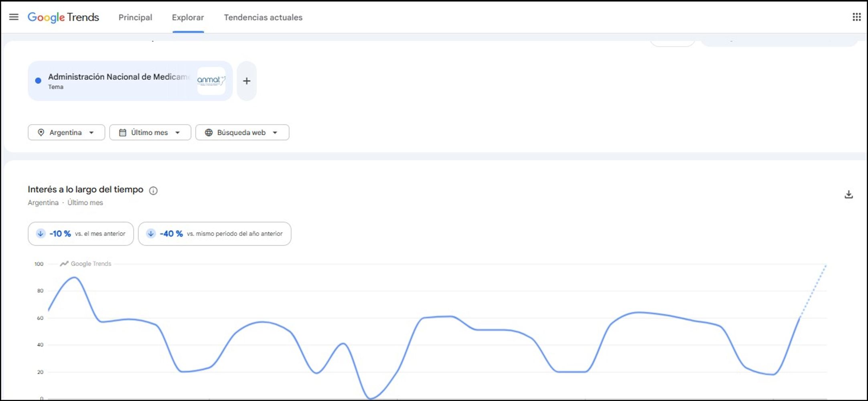Click the first peak of the trend line

click(75, 277)
